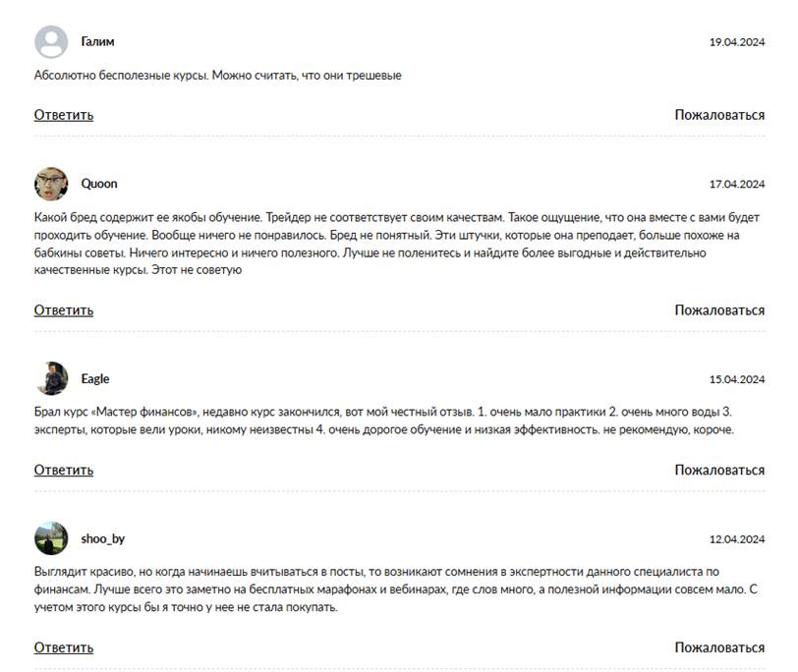This screenshot has width=798, height=672.
Task: Click the 19.04.2024 comment date
Action: click(x=737, y=42)
